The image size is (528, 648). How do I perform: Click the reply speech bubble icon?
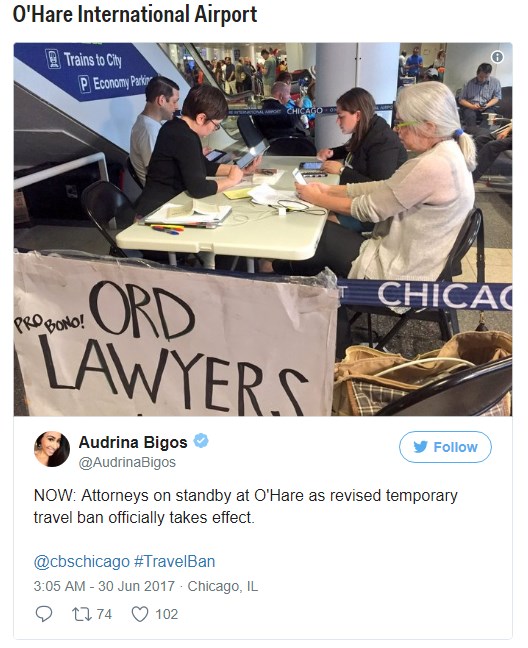43,614
